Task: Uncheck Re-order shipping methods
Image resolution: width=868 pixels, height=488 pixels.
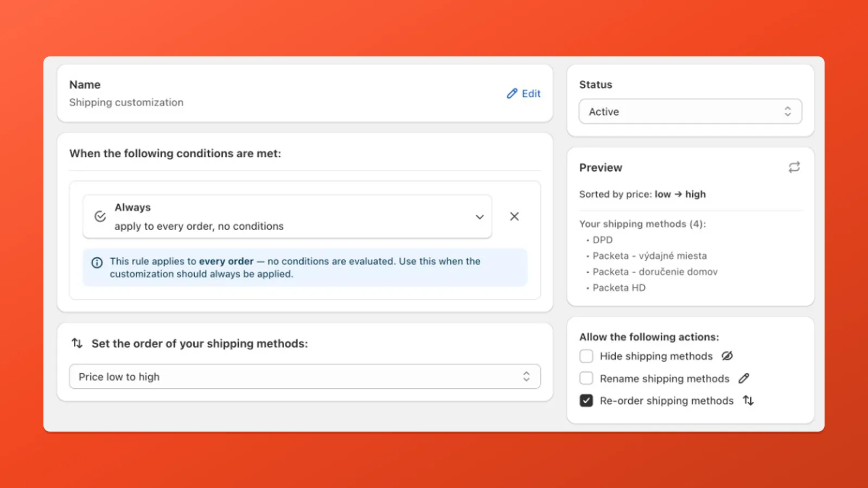Action: (586, 400)
